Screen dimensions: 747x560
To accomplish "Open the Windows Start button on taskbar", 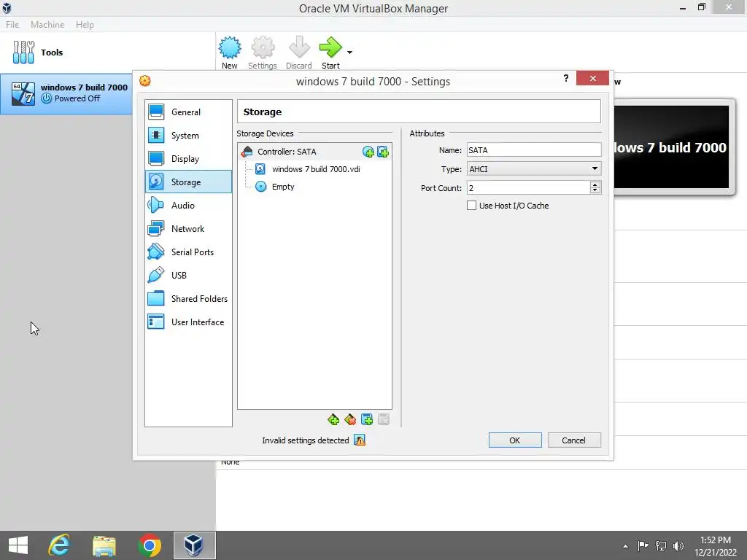I will [18, 545].
